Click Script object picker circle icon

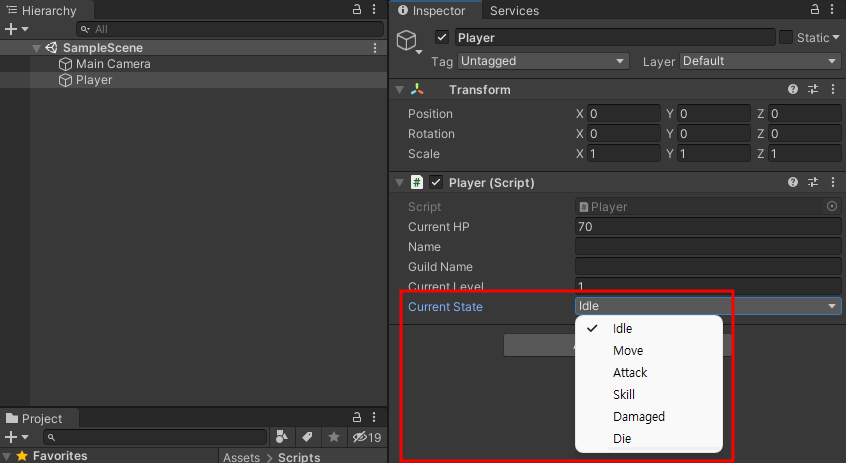[x=832, y=206]
